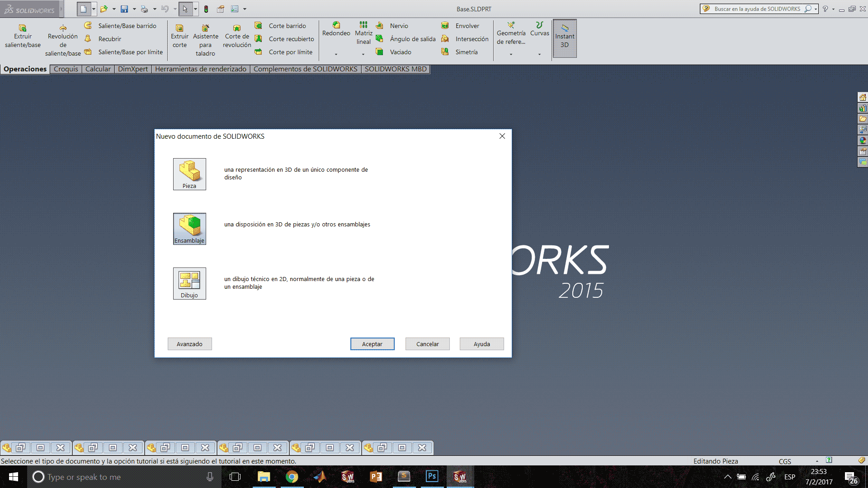
Task: Open Photoshop from the taskbar
Action: (432, 477)
